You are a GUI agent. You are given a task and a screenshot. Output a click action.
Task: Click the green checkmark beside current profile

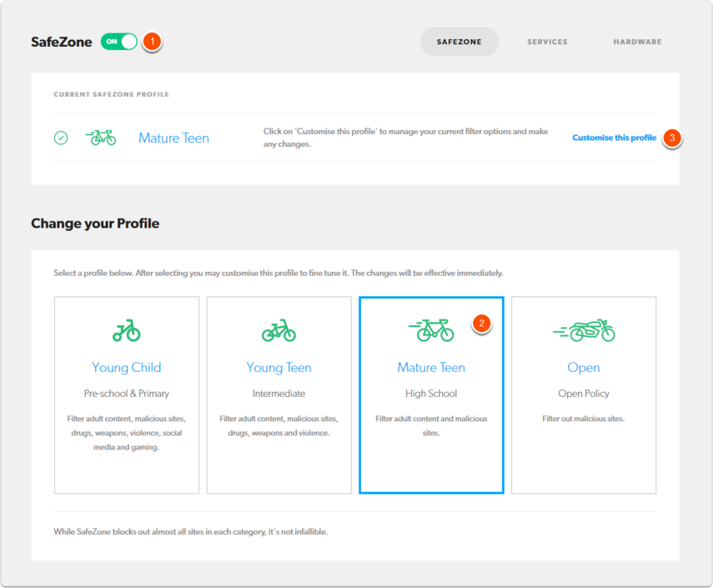[x=60, y=137]
